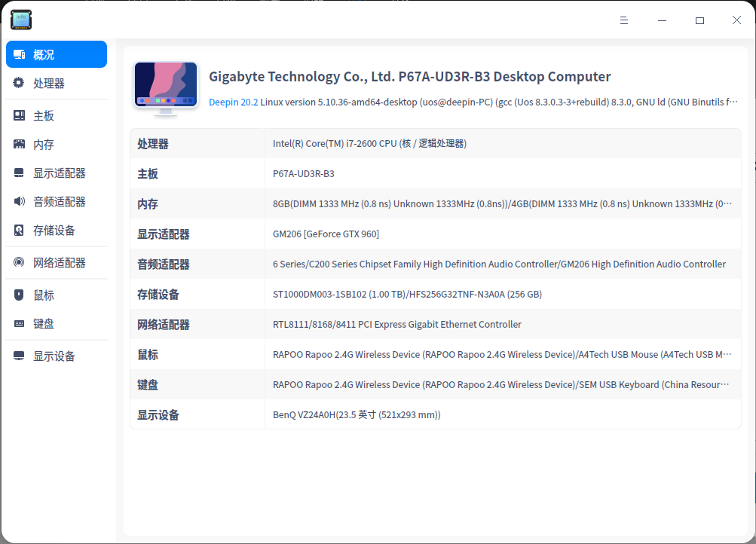The image size is (756, 544).
Task: Open the 主板 sidebar entry label
Action: click(x=44, y=115)
